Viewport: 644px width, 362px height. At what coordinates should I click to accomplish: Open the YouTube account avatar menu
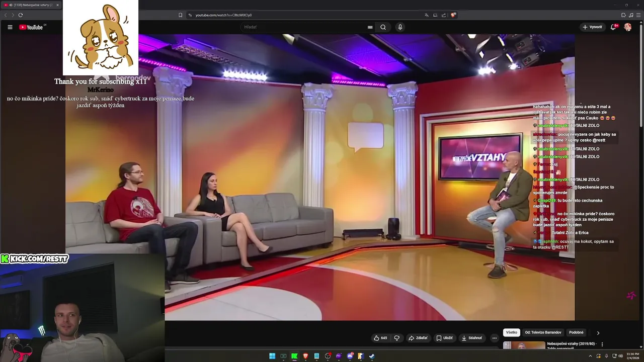pos(628,27)
